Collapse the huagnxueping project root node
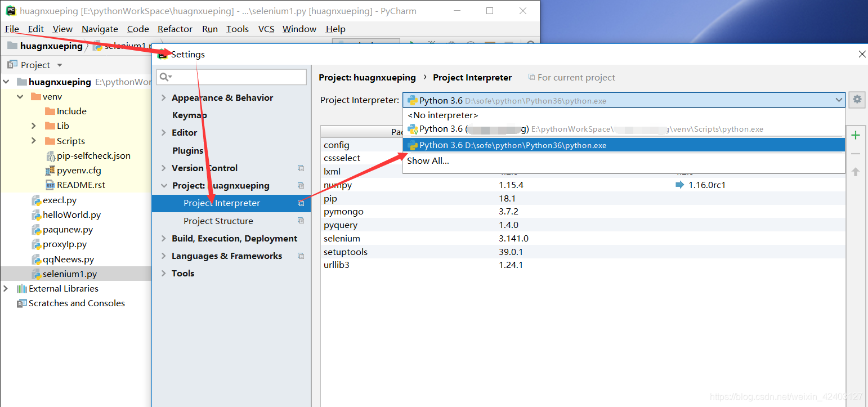Image resolution: width=868 pixels, height=407 pixels. click(6, 82)
